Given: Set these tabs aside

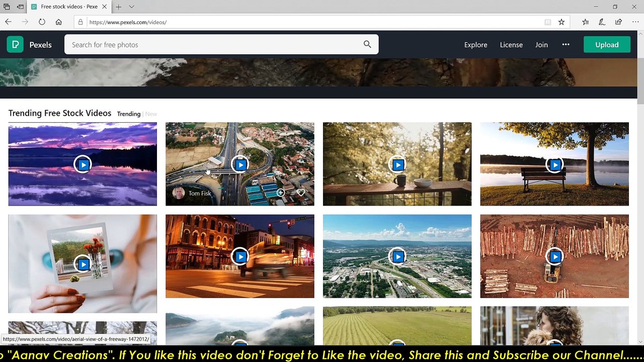Looking at the screenshot, I should point(20,7).
